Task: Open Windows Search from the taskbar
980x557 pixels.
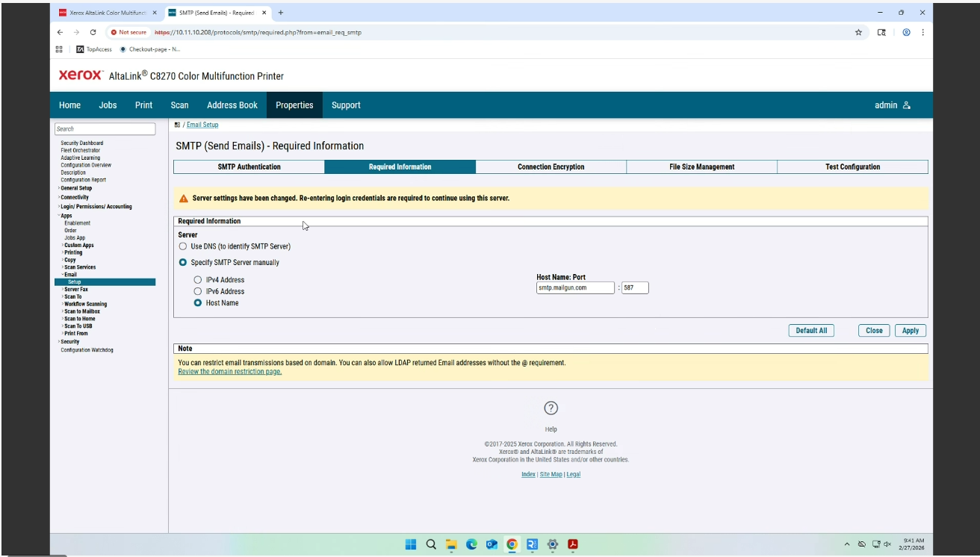Action: point(430,544)
